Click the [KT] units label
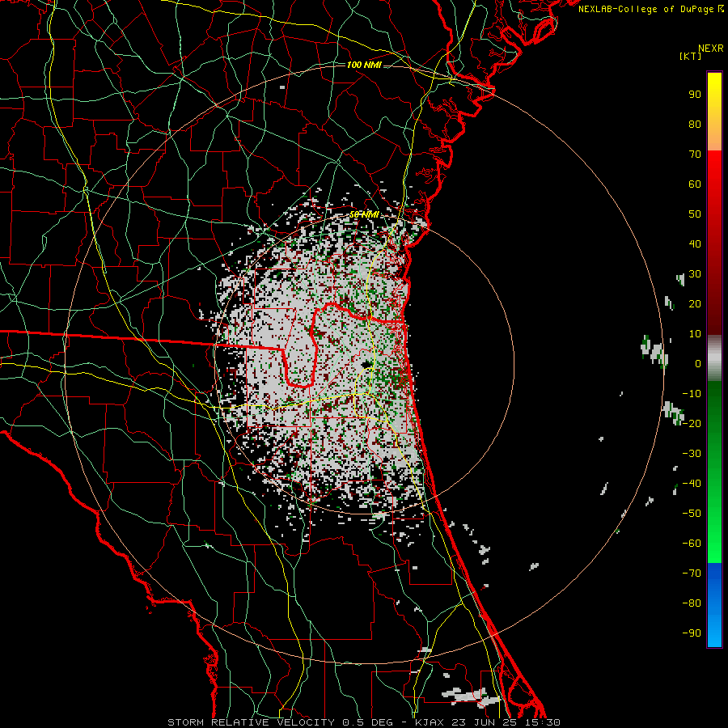 point(690,56)
